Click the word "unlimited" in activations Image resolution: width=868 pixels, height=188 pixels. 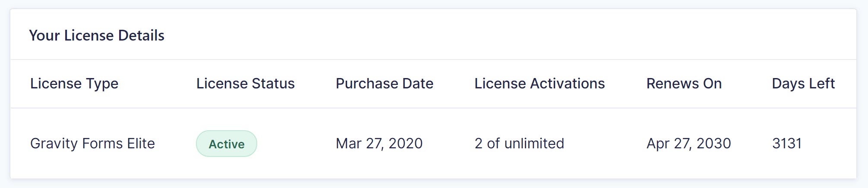click(534, 143)
